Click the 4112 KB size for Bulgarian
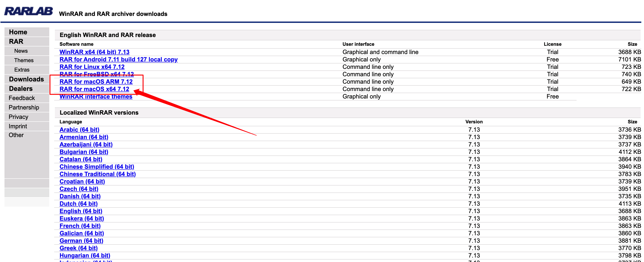The width and height of the screenshot is (644, 262). [x=629, y=152]
